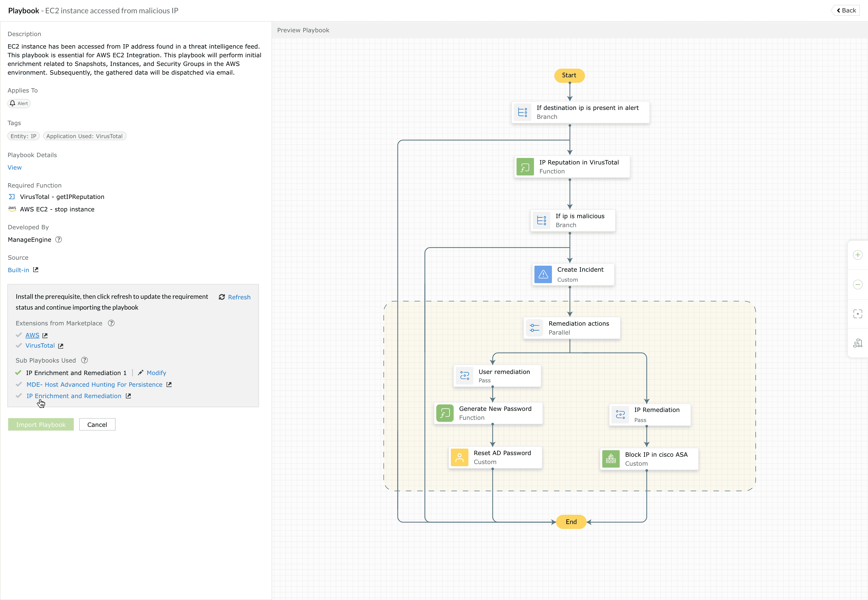The width and height of the screenshot is (868, 600).
Task: Open the Built-in source link
Action: (x=18, y=270)
